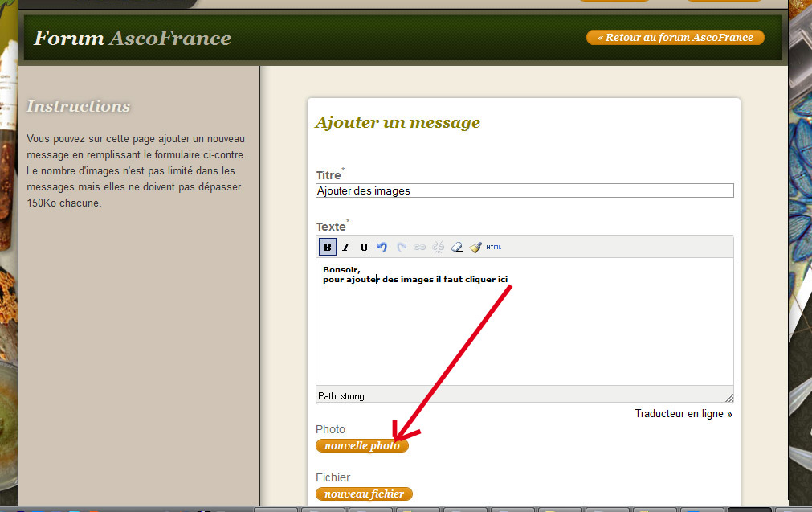Image resolution: width=812 pixels, height=512 pixels.
Task: Click 'strong' in the editor Path bar
Action: click(352, 396)
